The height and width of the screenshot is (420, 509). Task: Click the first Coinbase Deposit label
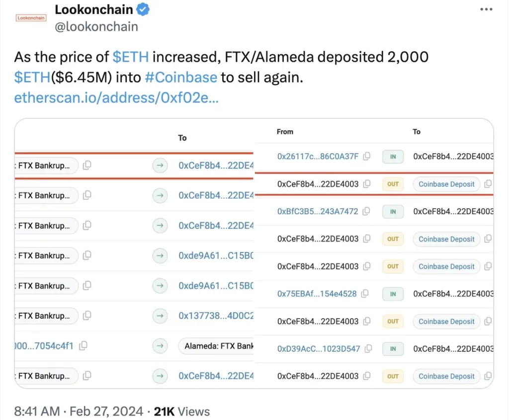click(446, 184)
